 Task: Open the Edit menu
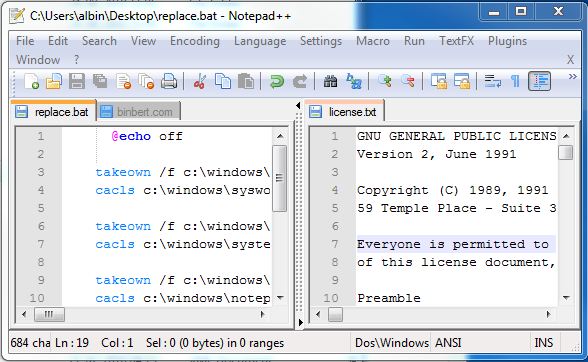coord(58,41)
